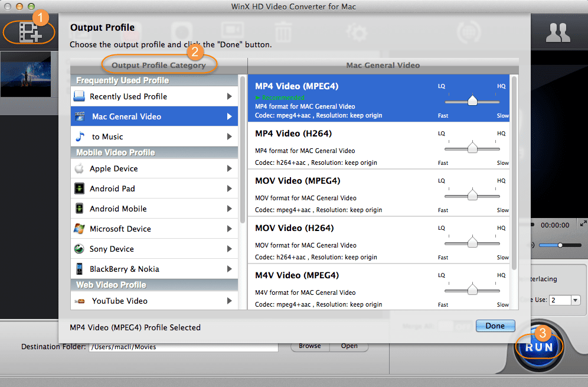
Task: Click the Sony Device icon
Action: pyautogui.click(x=79, y=249)
